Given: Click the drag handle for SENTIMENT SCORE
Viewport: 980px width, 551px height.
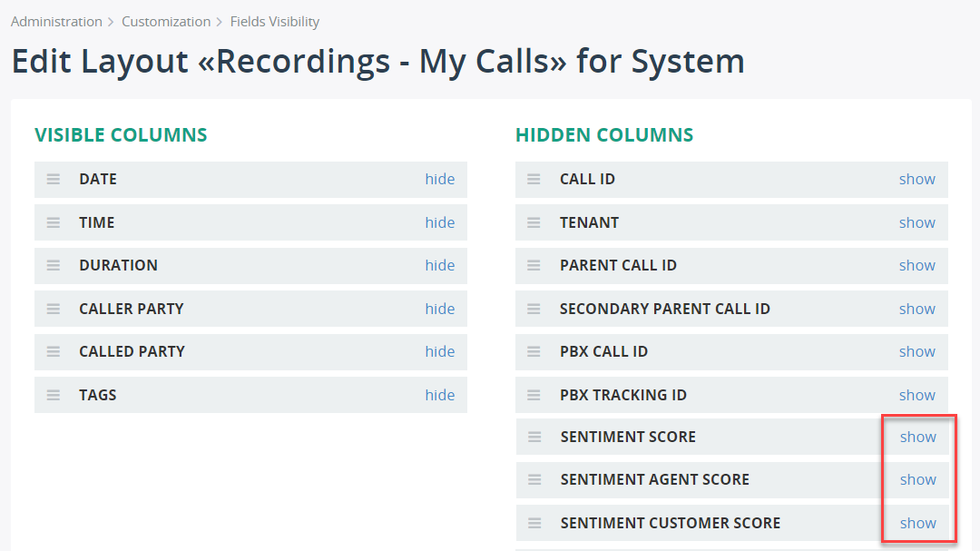Looking at the screenshot, I should coord(534,438).
